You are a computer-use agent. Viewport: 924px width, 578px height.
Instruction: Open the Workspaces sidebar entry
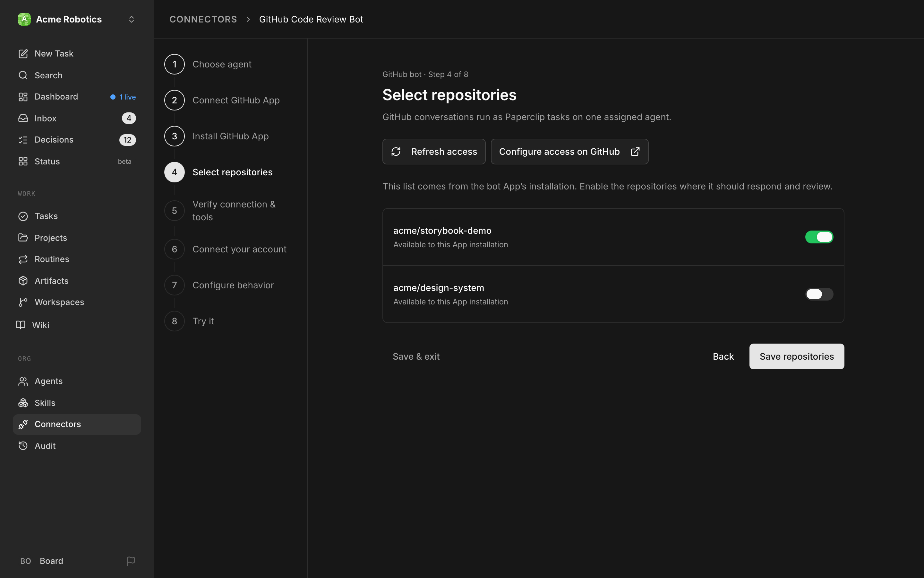coord(77,302)
